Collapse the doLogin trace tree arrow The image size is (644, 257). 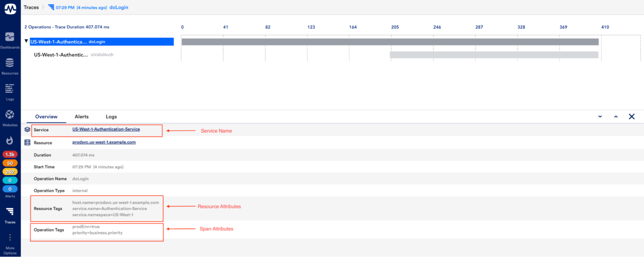(26, 42)
